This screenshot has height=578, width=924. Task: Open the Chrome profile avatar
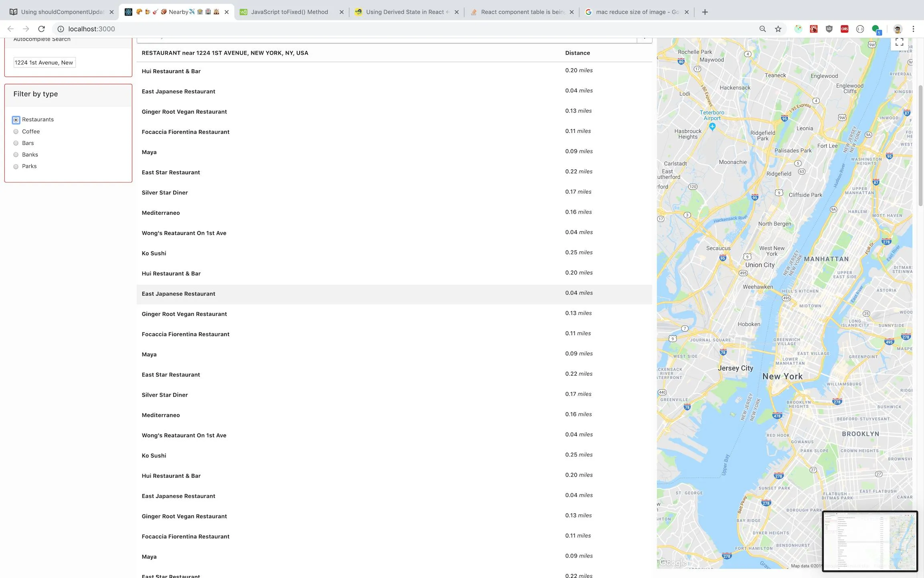point(898,29)
